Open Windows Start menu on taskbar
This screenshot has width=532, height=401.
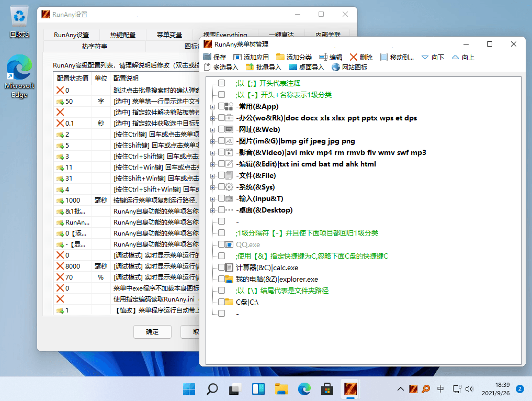(189, 389)
